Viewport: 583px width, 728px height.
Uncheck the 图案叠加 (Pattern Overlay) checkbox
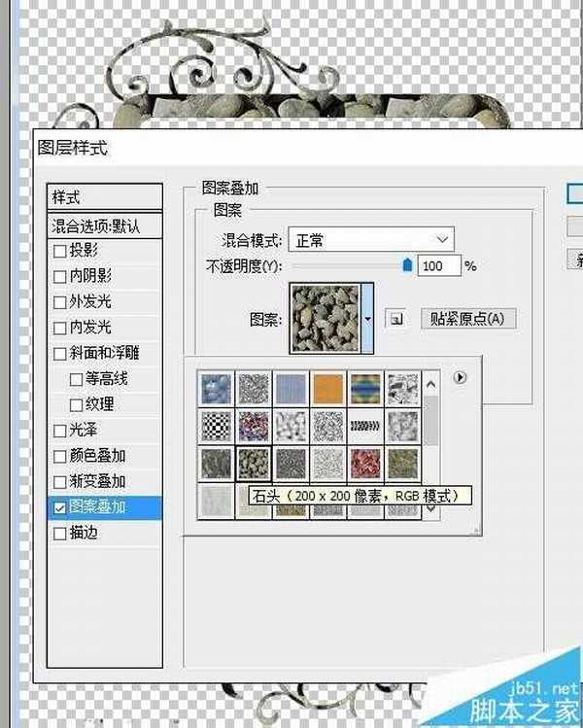(x=60, y=507)
